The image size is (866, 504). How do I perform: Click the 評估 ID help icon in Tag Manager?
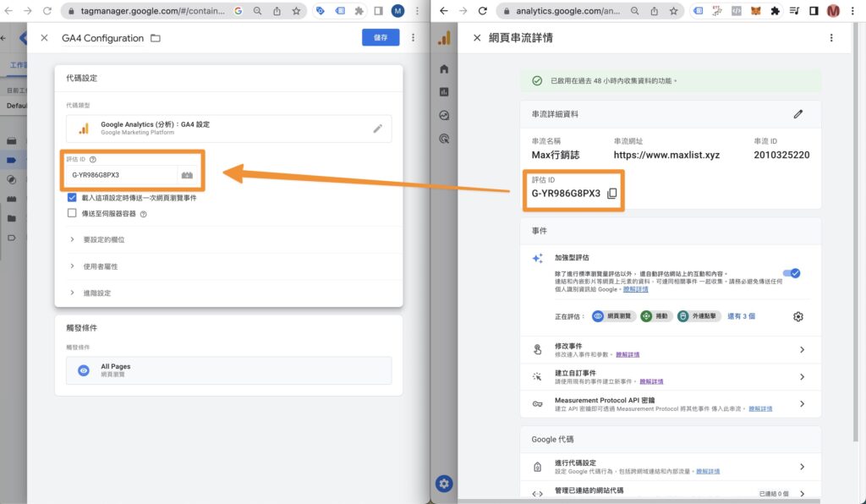click(x=93, y=160)
